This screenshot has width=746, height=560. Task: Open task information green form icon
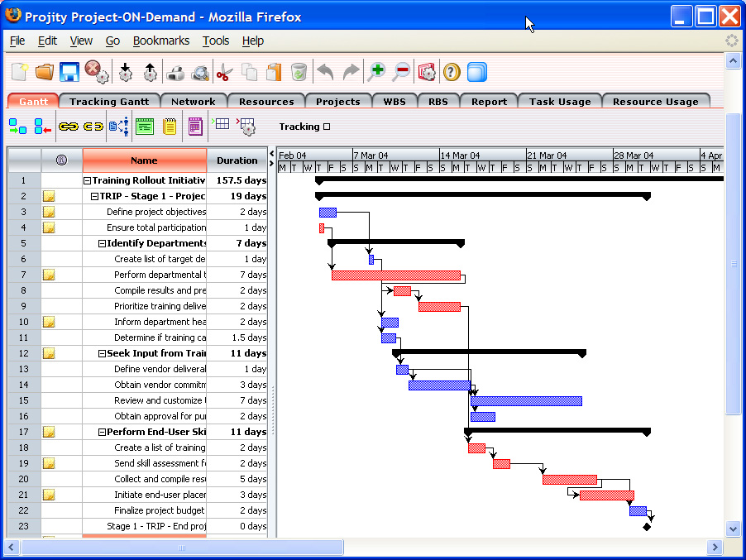[145, 127]
